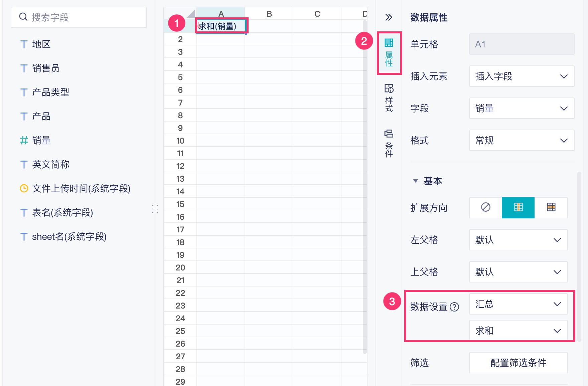Switch to the 样式 style side tab
The height and width of the screenshot is (386, 588).
point(389,98)
